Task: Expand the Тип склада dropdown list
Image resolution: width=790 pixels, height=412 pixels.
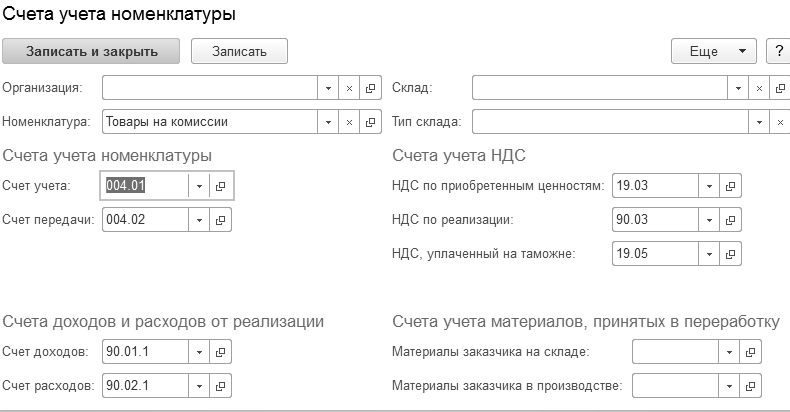Action: [759, 122]
